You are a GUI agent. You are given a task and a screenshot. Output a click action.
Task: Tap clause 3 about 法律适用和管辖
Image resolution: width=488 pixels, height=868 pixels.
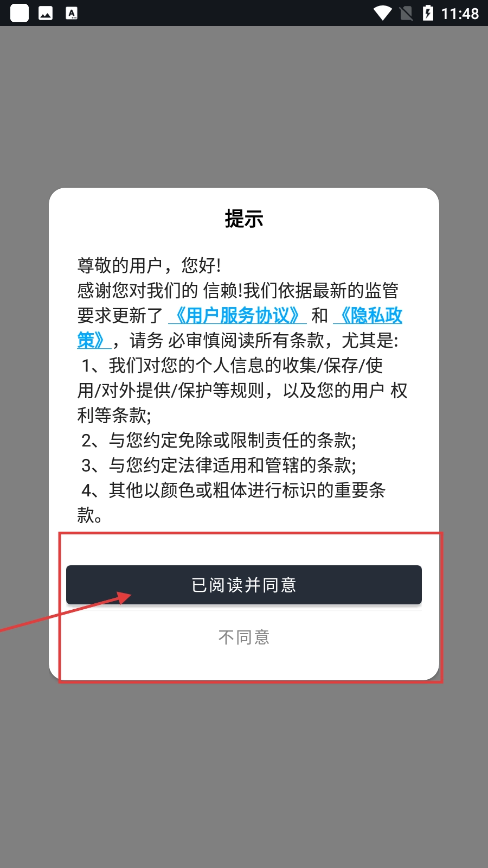219,465
